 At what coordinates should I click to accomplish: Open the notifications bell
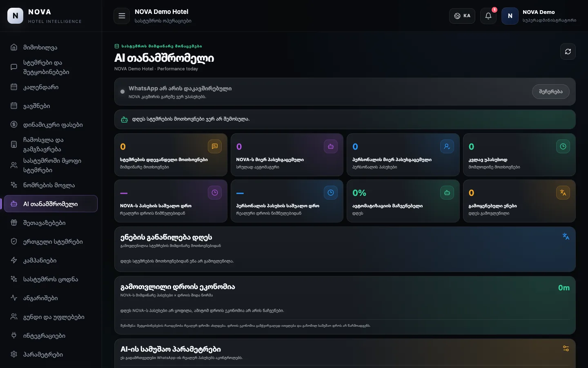pos(488,16)
